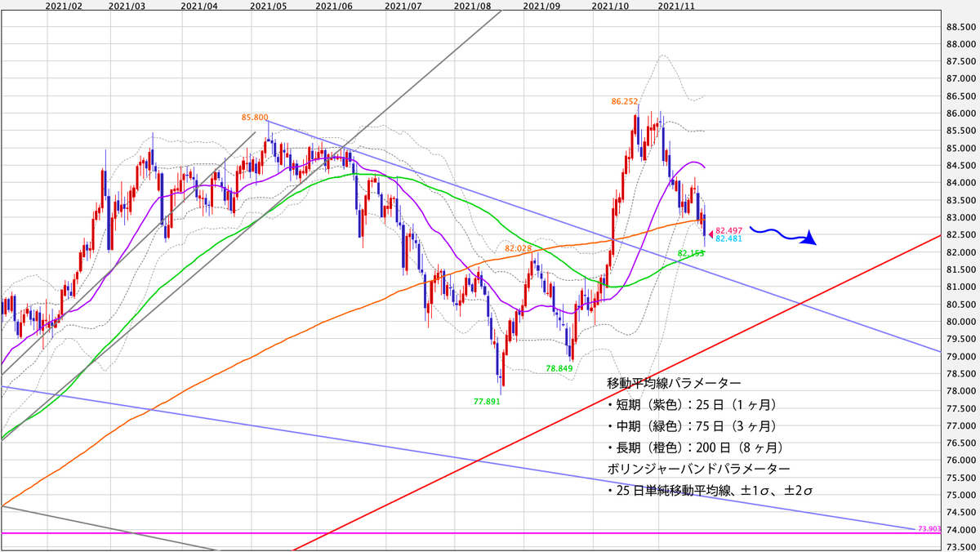Pick the 2021/05 date label
This screenshot has height=552, width=980.
tap(268, 6)
